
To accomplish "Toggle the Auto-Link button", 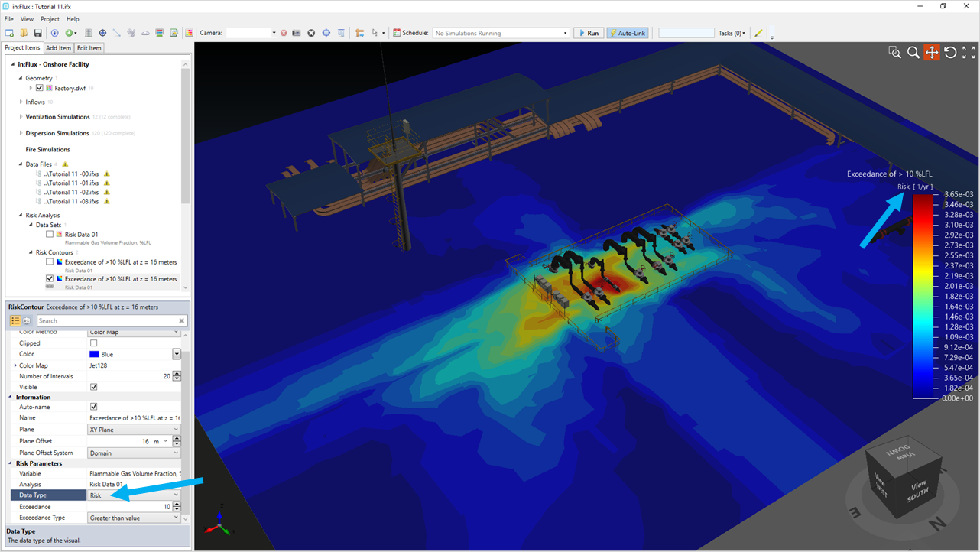I will click(x=627, y=33).
